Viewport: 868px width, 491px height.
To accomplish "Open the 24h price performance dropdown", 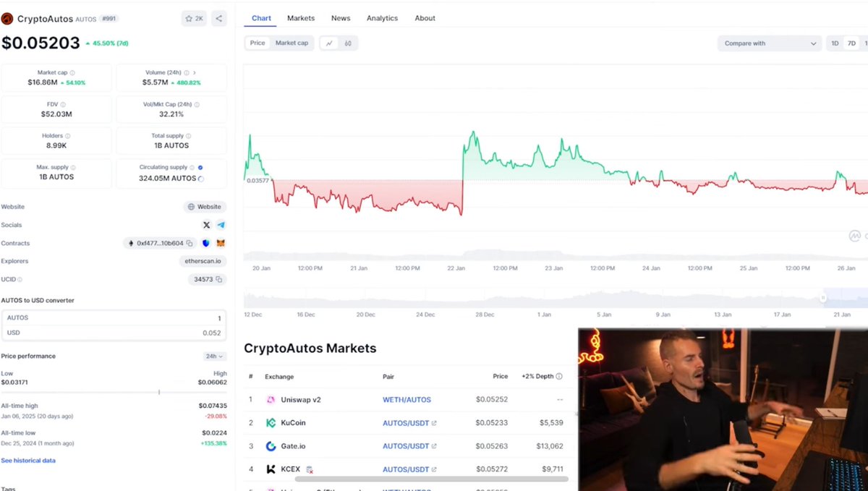I will [x=215, y=356].
